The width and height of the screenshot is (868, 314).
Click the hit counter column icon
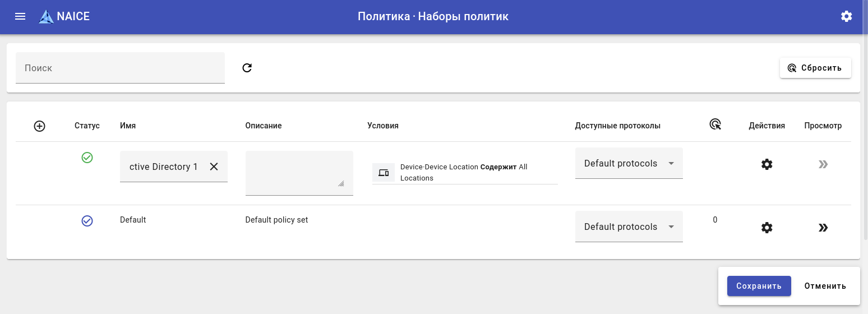tap(715, 125)
